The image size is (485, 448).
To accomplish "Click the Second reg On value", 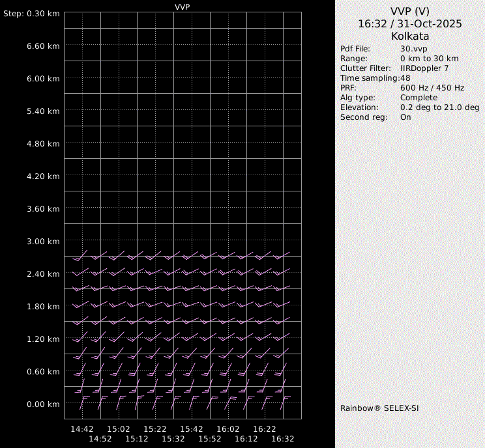I will click(x=405, y=117).
